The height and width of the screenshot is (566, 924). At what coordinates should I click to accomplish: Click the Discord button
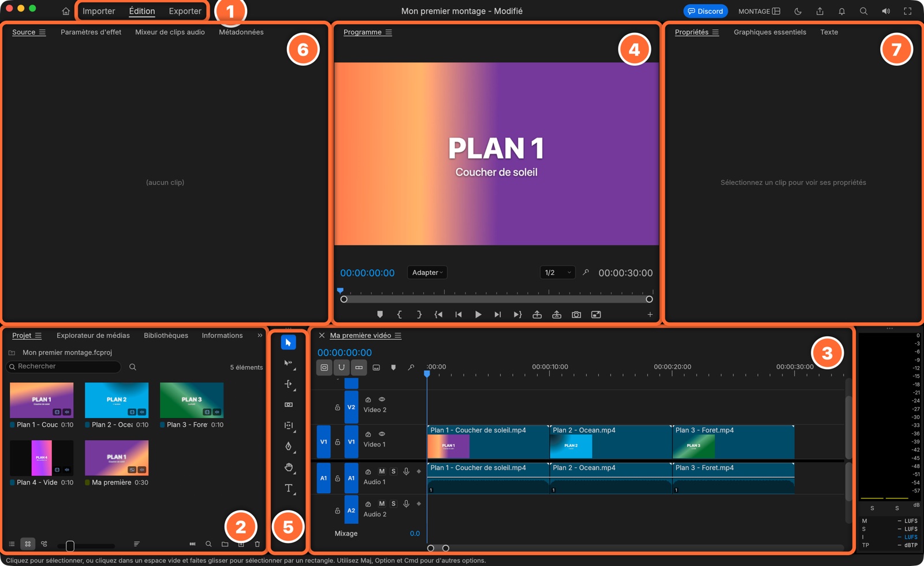pyautogui.click(x=706, y=11)
